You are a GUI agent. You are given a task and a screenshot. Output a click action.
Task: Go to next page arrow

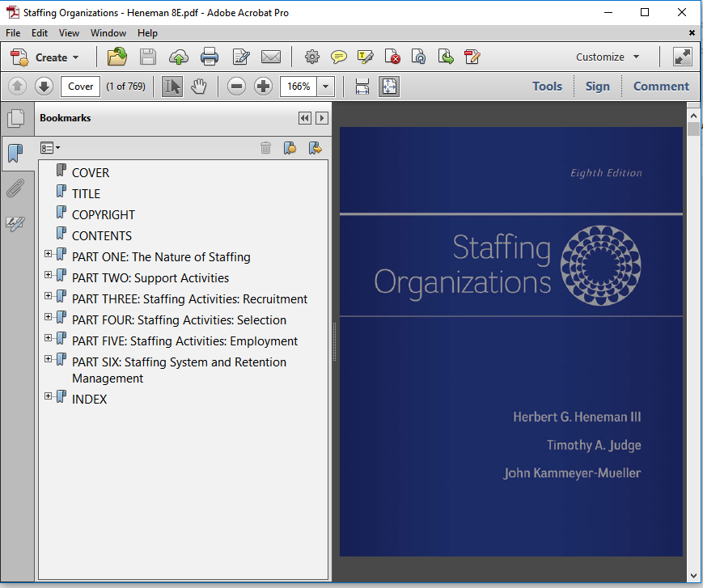pyautogui.click(x=44, y=86)
